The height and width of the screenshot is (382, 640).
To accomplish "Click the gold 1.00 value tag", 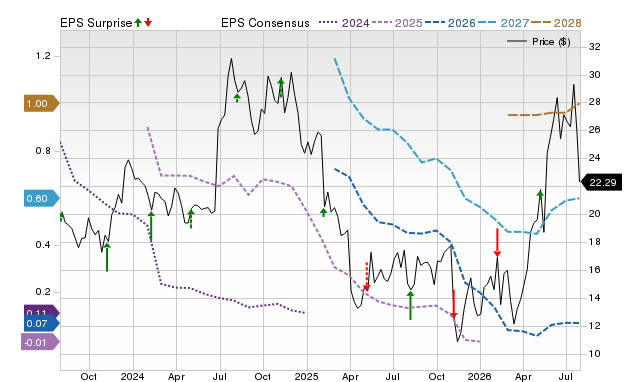I will tap(42, 104).
